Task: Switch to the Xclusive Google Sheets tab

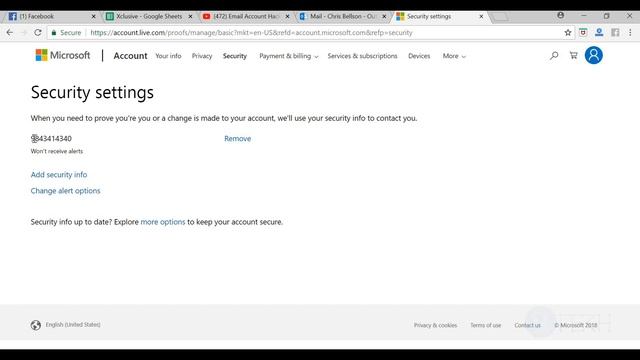Action: click(149, 16)
